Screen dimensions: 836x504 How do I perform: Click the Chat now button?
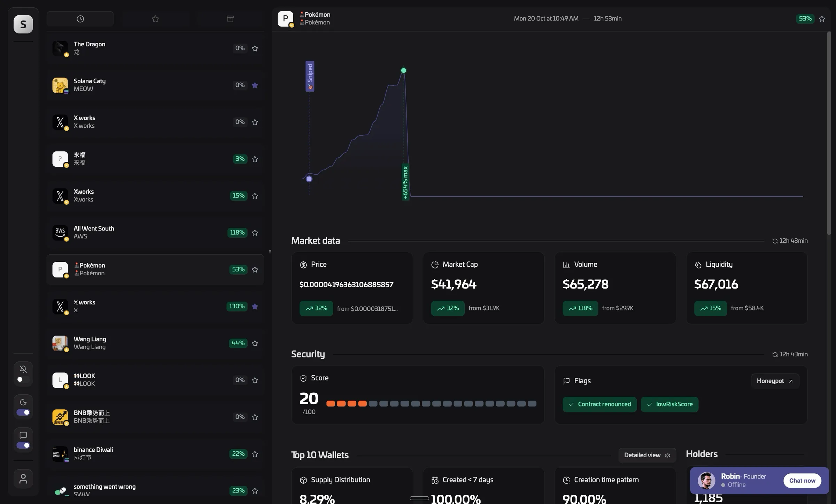point(802,480)
